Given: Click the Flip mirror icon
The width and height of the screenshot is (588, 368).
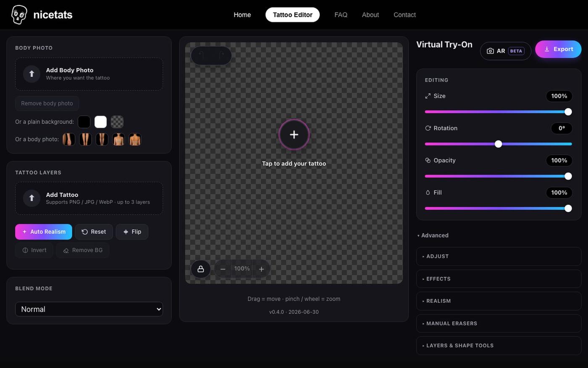Looking at the screenshot, I should (x=126, y=232).
